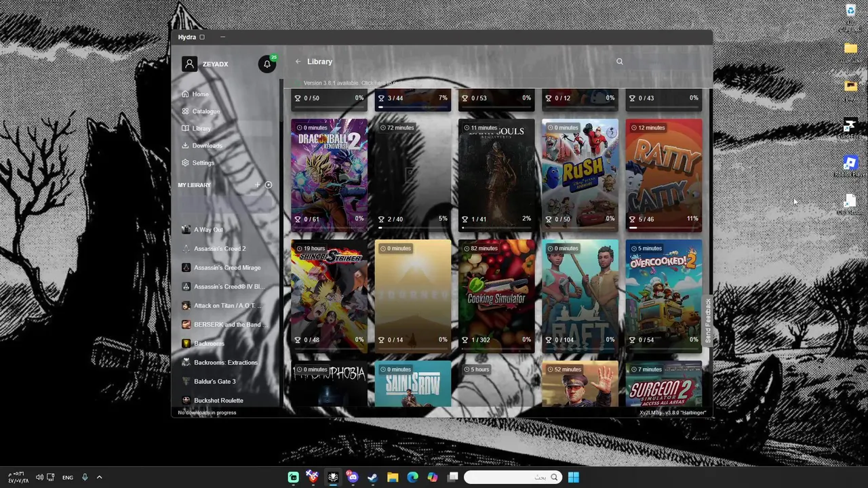Image resolution: width=868 pixels, height=488 pixels.
Task: Open the Journey game card showing 0 / 14
Action: (413, 295)
